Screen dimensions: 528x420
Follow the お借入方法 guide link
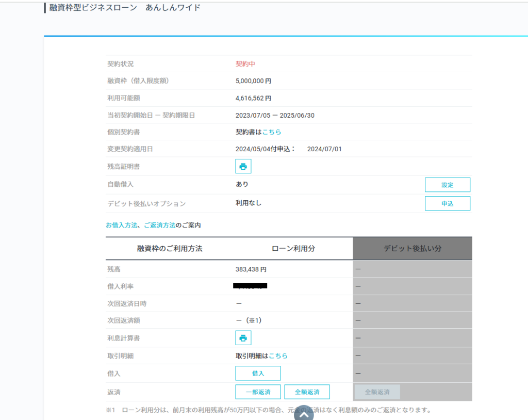tap(122, 225)
